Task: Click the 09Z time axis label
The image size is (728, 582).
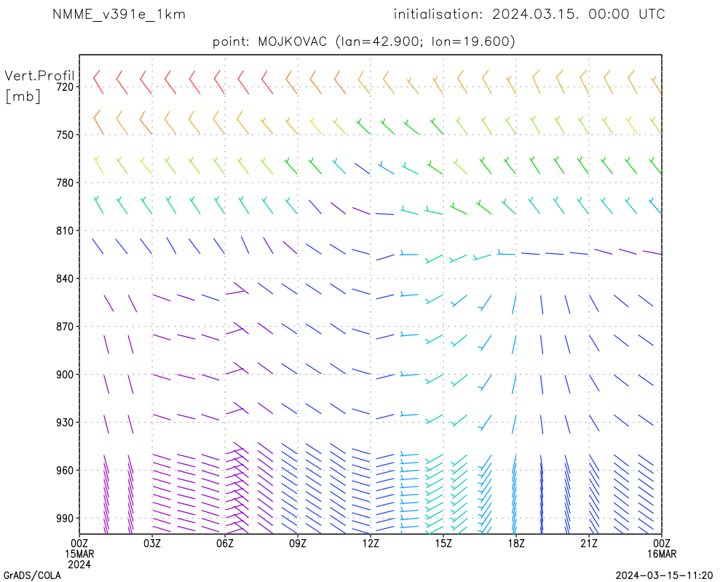Action: [x=298, y=543]
